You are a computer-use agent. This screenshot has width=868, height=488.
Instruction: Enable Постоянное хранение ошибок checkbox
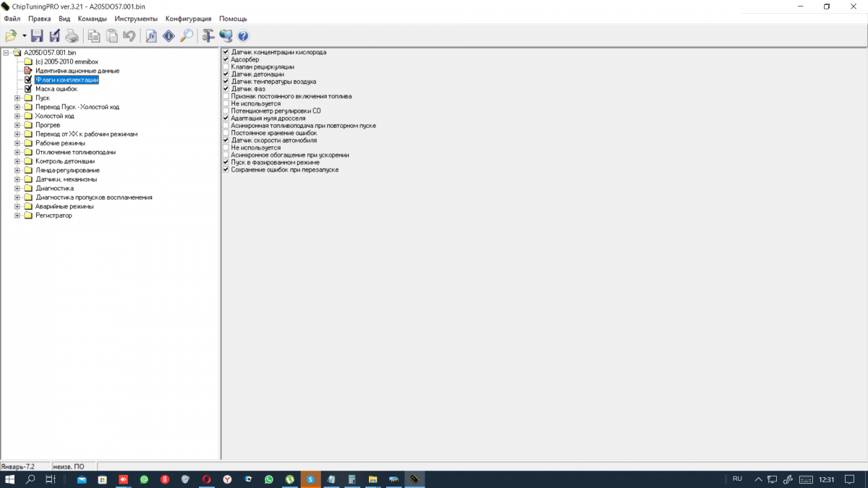tap(226, 133)
